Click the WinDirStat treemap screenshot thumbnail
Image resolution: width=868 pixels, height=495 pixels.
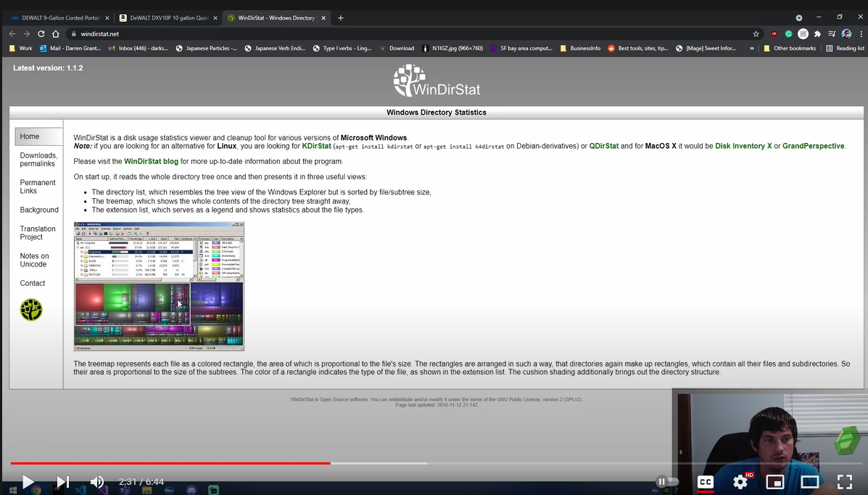pos(159,287)
